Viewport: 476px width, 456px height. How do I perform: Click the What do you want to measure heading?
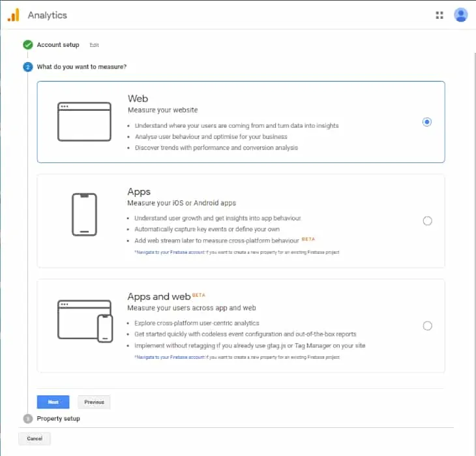click(x=82, y=67)
